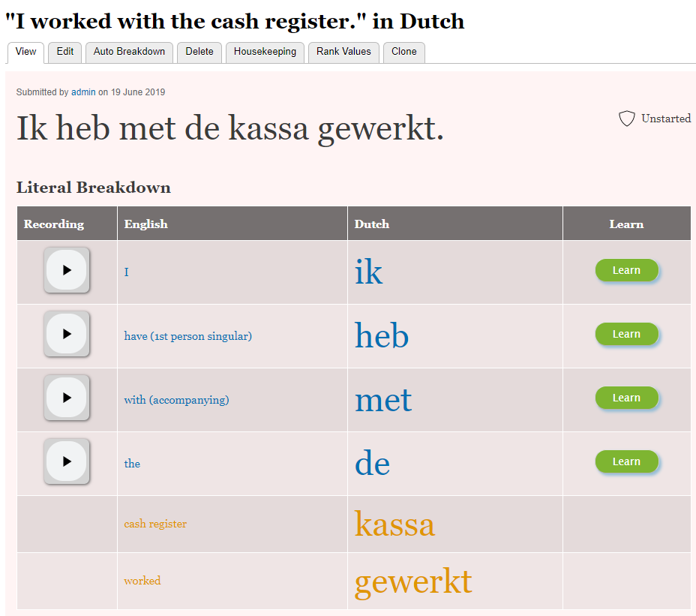Click the "have (1st person singular)" link

coord(187,336)
